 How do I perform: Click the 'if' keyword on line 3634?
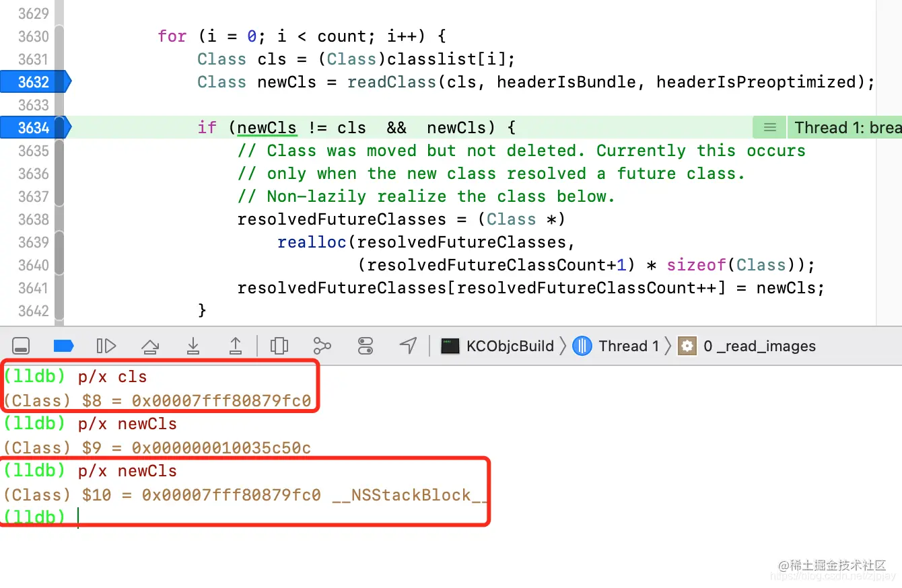pos(207,128)
